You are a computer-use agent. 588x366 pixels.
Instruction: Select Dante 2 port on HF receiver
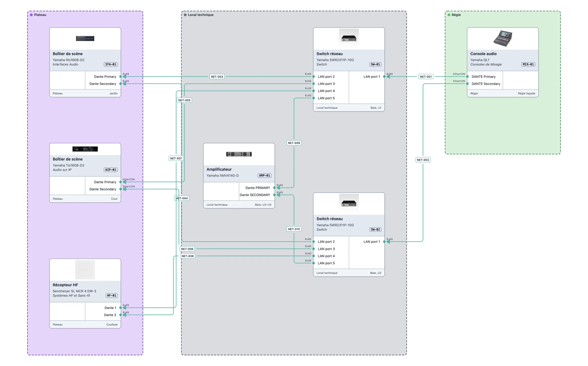pyautogui.click(x=110, y=315)
